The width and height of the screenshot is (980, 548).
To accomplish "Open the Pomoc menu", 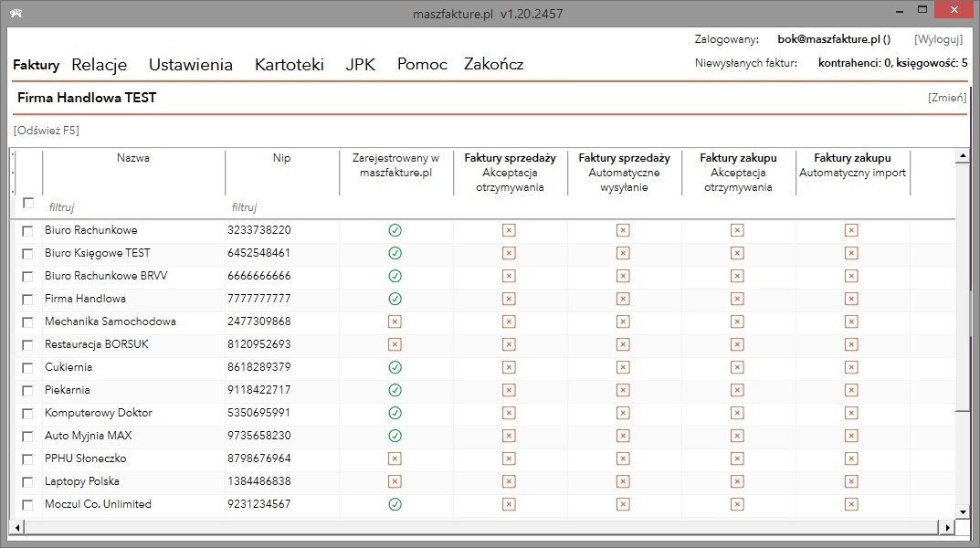I will tap(423, 64).
